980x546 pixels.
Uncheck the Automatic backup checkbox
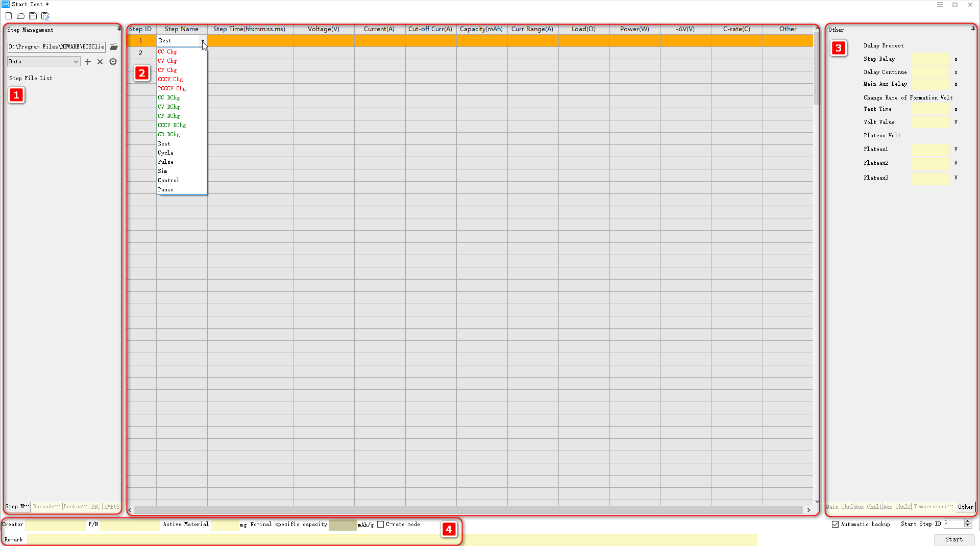[x=836, y=524]
